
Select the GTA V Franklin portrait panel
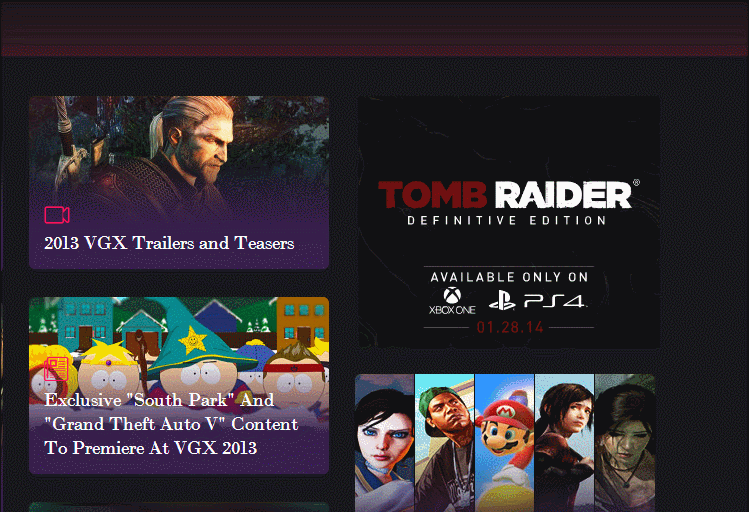tap(445, 443)
